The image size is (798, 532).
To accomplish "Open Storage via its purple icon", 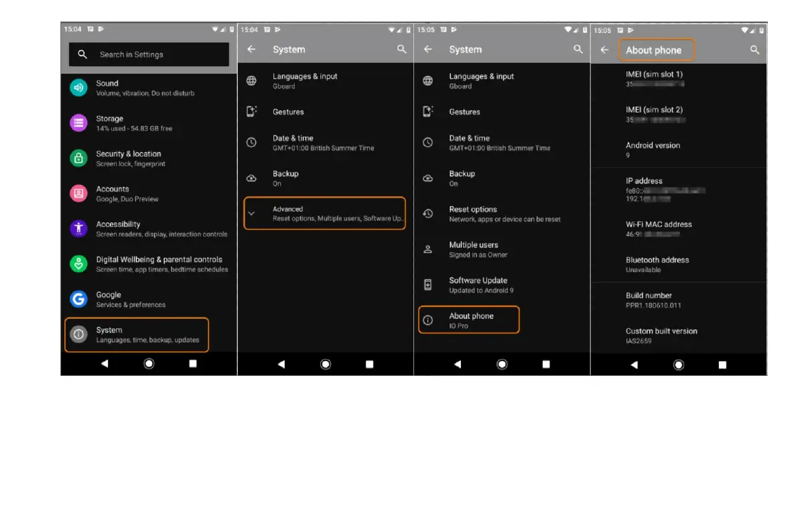I will (x=79, y=123).
